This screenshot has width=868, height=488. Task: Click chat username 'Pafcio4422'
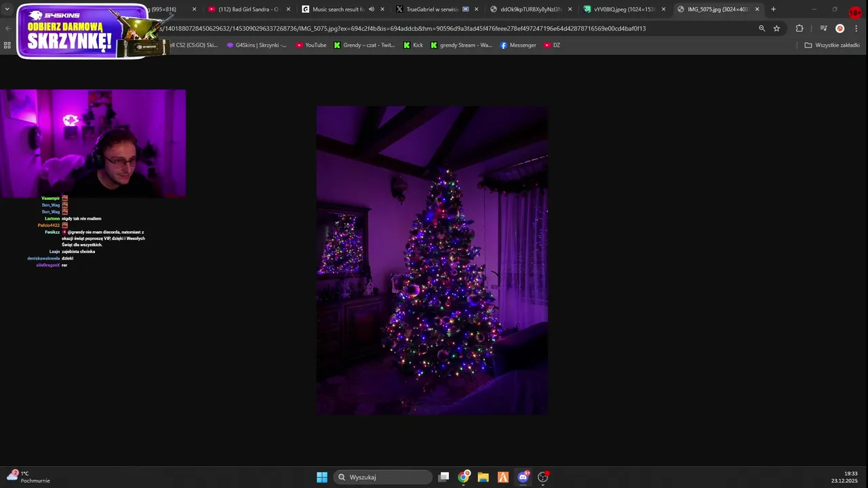pyautogui.click(x=49, y=226)
